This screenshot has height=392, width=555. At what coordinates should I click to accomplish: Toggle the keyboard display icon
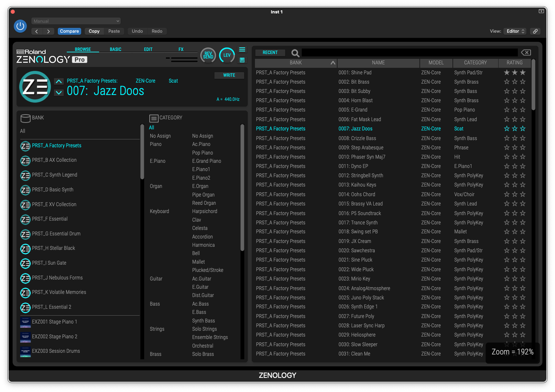pos(242,60)
